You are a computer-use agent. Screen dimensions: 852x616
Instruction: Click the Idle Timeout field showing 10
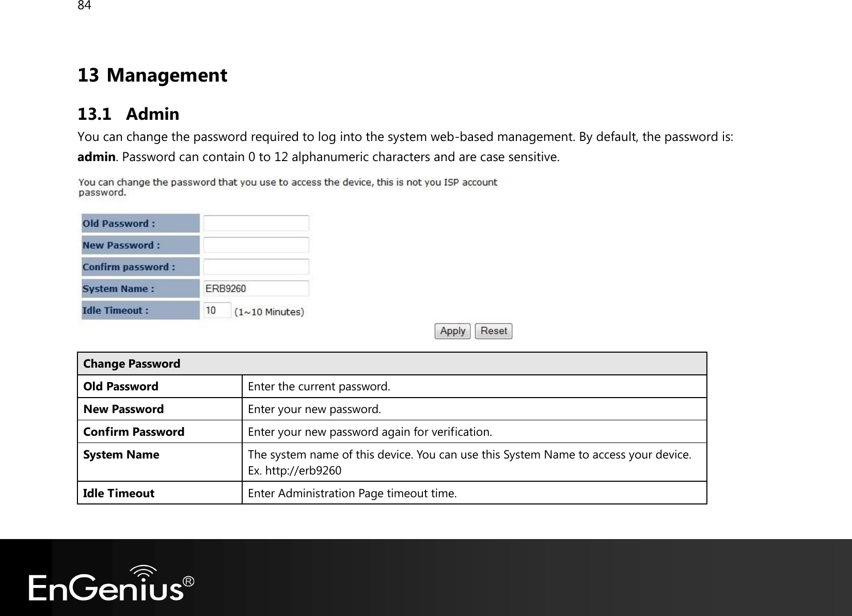coord(217,310)
